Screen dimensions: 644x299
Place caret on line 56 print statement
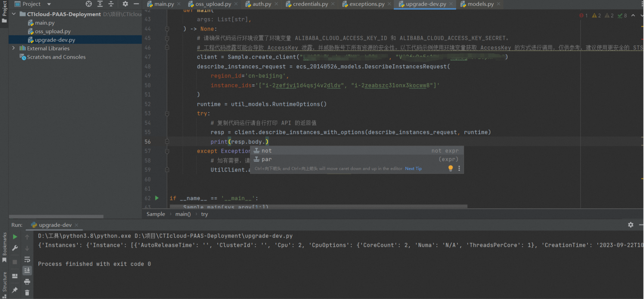point(240,142)
